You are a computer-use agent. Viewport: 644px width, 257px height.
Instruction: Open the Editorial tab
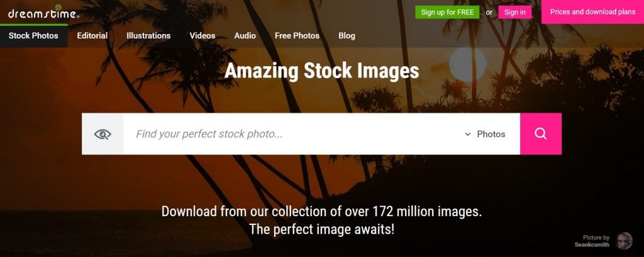(x=92, y=36)
